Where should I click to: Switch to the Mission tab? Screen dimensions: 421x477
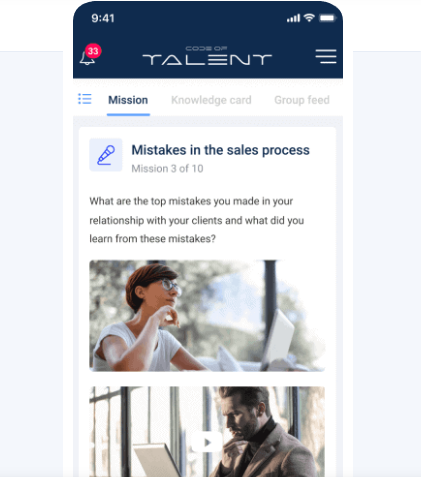pos(128,100)
